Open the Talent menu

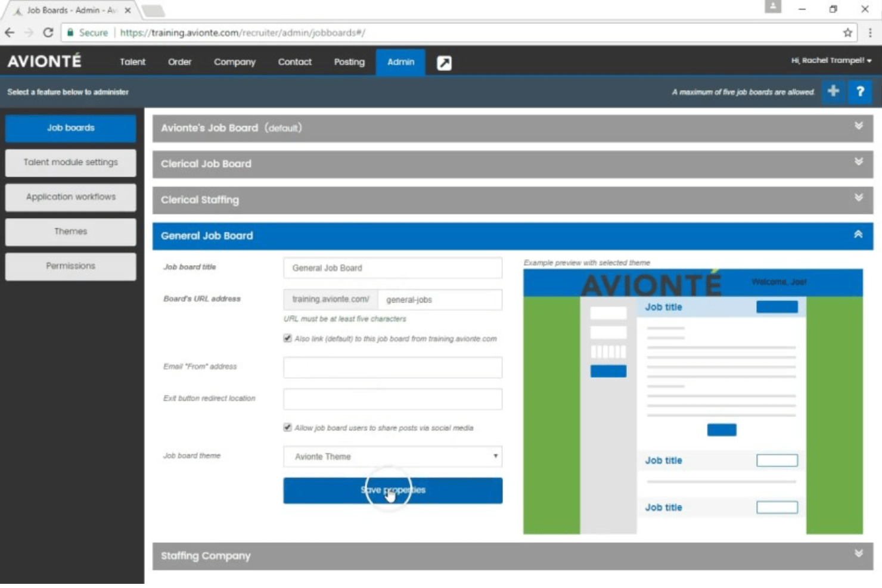pyautogui.click(x=132, y=62)
